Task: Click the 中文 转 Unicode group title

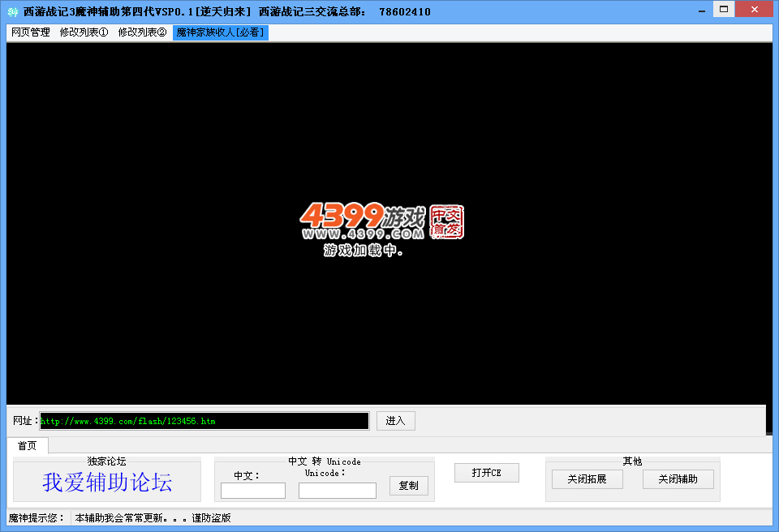Action: tap(325, 461)
